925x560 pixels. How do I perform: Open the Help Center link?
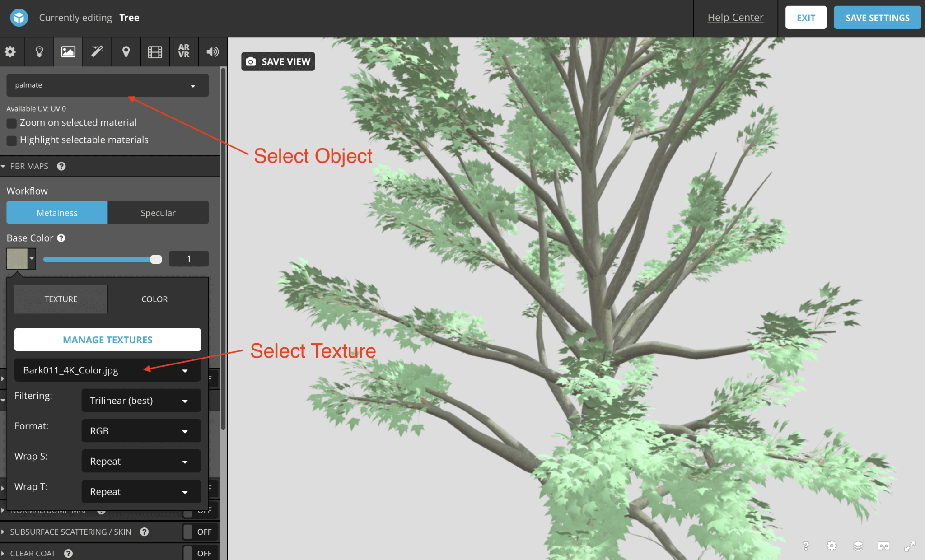point(735,17)
